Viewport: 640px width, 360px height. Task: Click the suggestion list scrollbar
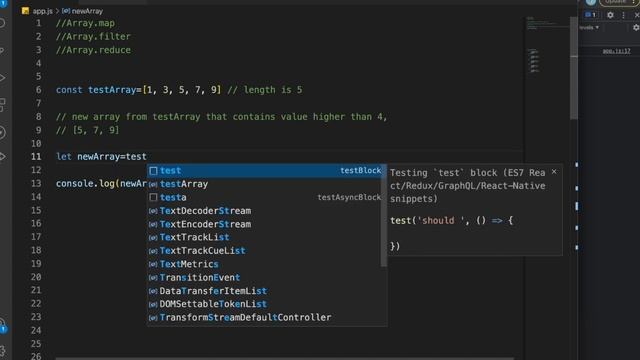[x=384, y=216]
